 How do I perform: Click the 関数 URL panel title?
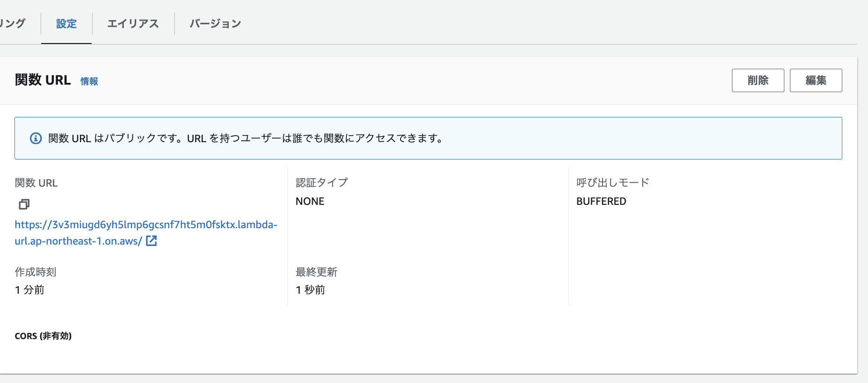tap(43, 80)
